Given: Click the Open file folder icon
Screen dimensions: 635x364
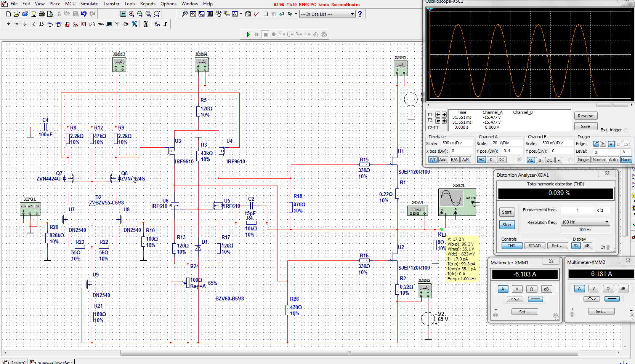Looking at the screenshot, I should coord(16,14).
